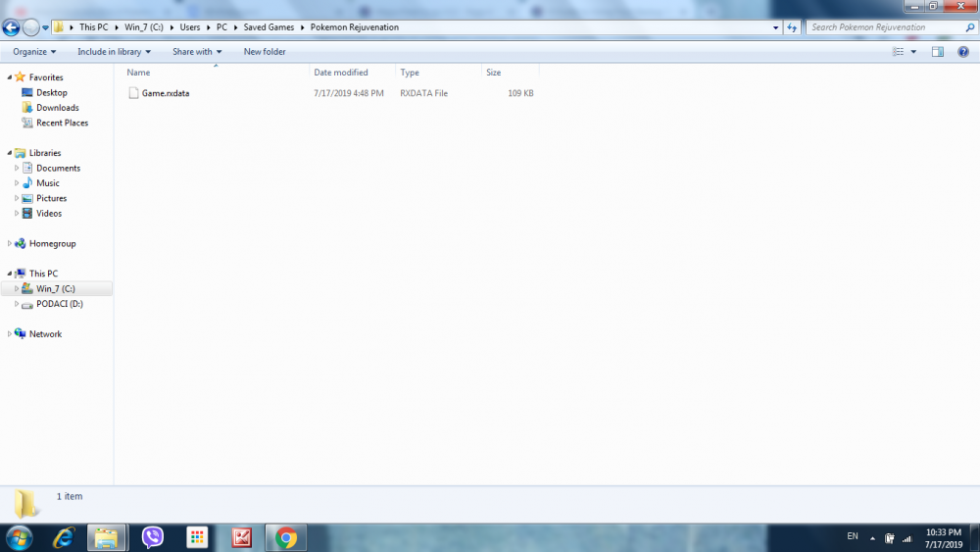Open the PODACI (D:) drive
This screenshot has width=980, height=552.
click(60, 304)
